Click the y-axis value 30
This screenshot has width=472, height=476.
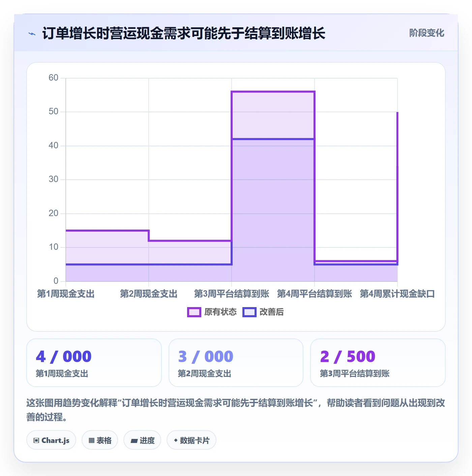click(x=54, y=179)
